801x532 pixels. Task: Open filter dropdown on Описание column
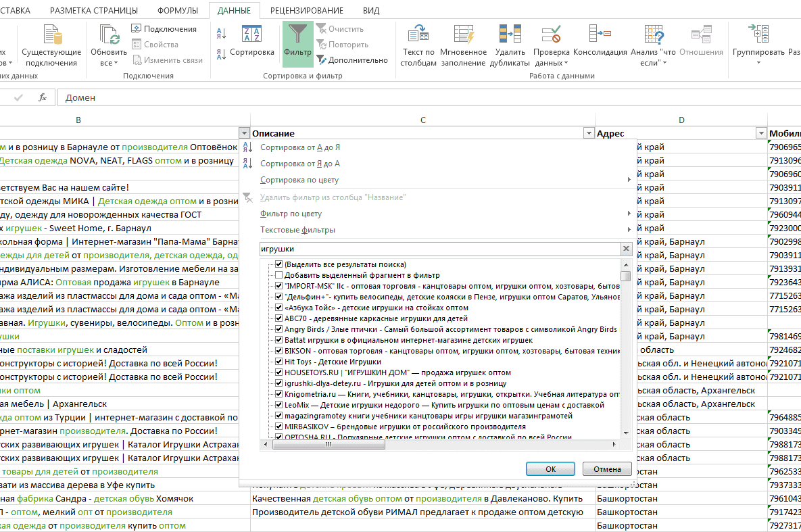click(589, 133)
